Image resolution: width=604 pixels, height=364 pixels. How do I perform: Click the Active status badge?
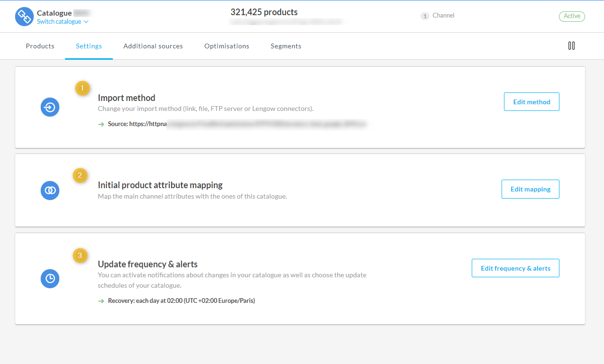pos(572,16)
